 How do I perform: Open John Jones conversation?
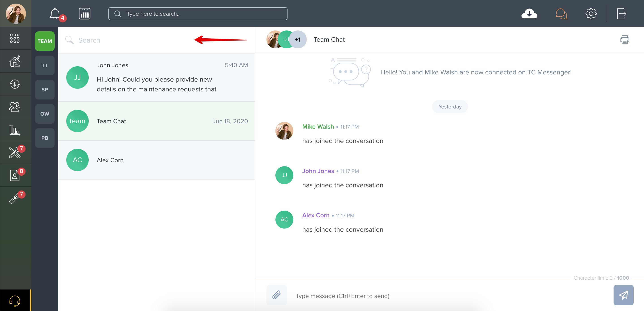pos(157,77)
